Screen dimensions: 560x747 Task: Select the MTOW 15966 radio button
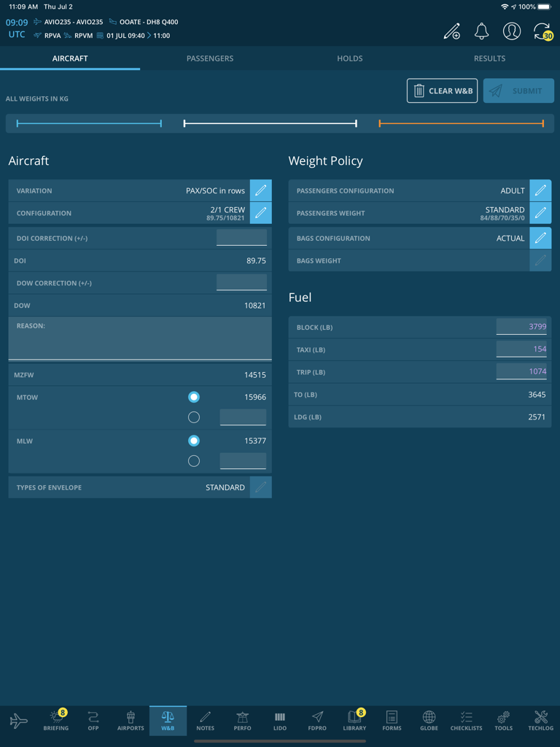point(194,397)
